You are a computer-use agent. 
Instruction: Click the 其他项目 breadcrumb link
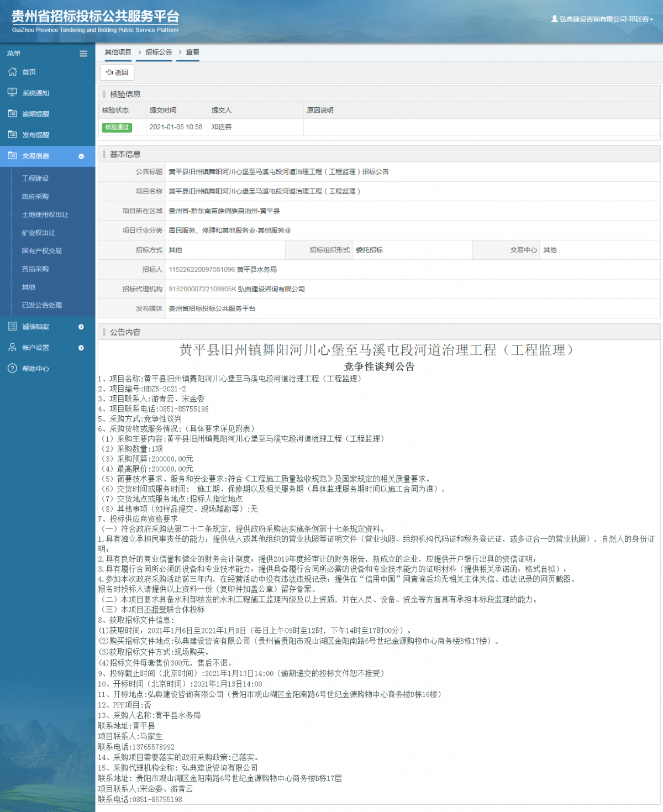[x=118, y=52]
